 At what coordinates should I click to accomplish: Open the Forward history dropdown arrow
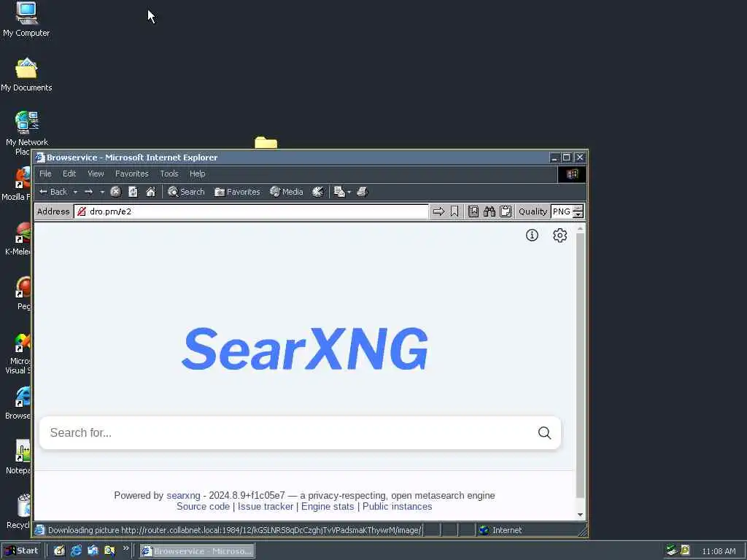point(102,192)
